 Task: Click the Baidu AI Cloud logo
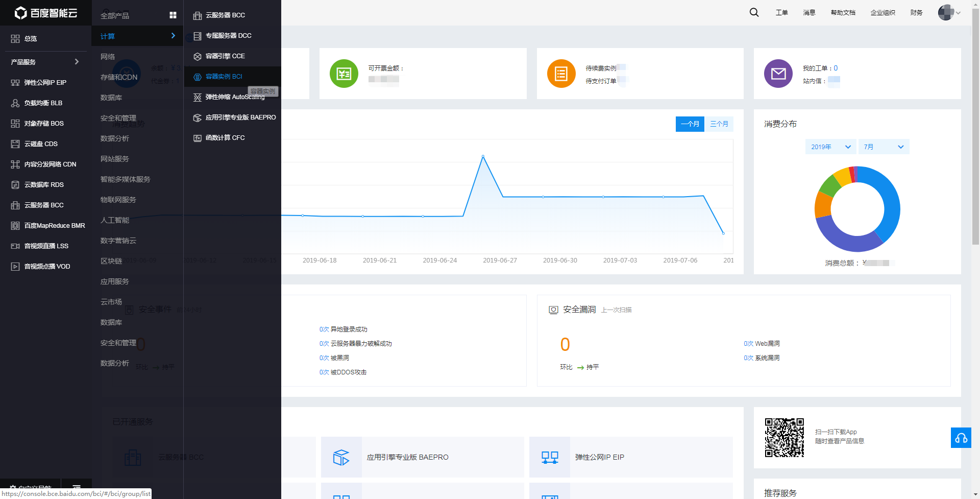45,13
